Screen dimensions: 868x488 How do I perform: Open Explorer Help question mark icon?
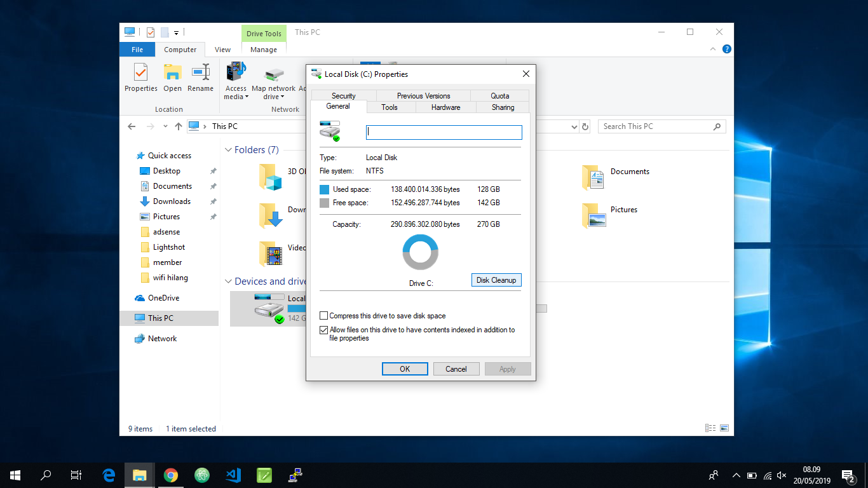pyautogui.click(x=727, y=49)
